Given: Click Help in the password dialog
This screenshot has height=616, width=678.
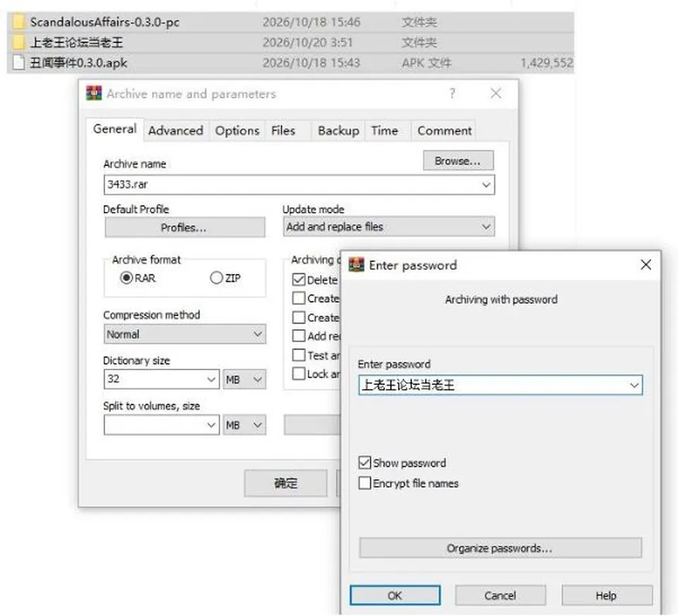Looking at the screenshot, I should [x=607, y=596].
